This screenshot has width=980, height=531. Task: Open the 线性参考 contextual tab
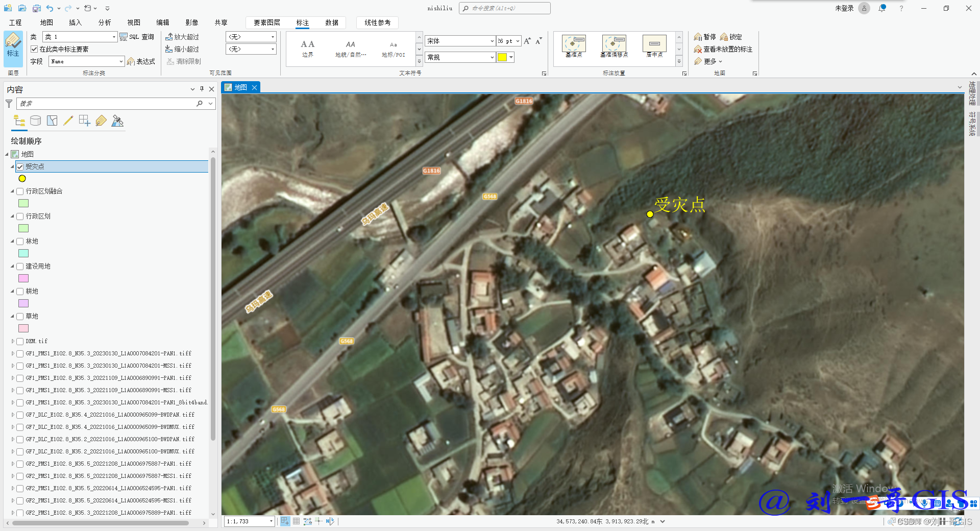[378, 22]
